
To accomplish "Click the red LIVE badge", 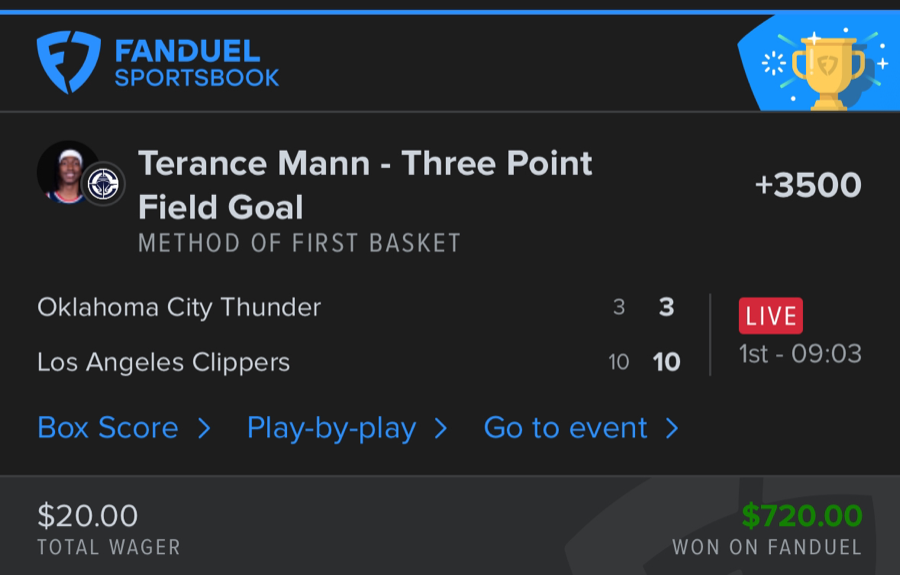I will click(770, 316).
